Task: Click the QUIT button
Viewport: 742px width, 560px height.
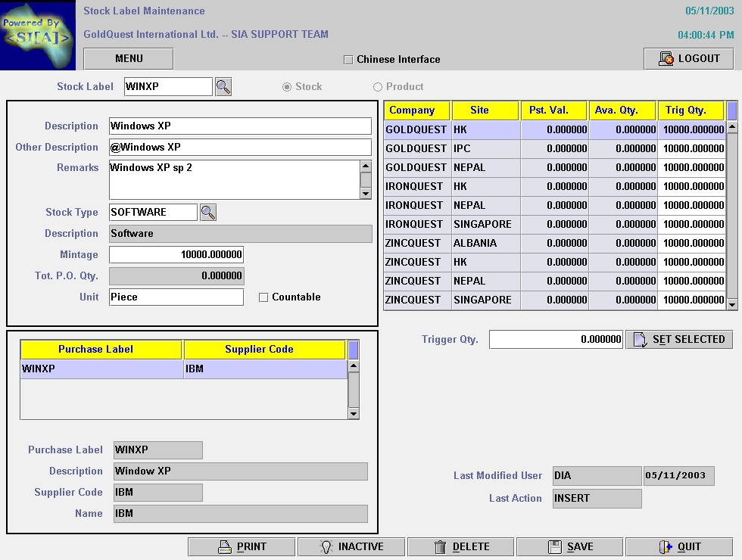Action: 679,546
